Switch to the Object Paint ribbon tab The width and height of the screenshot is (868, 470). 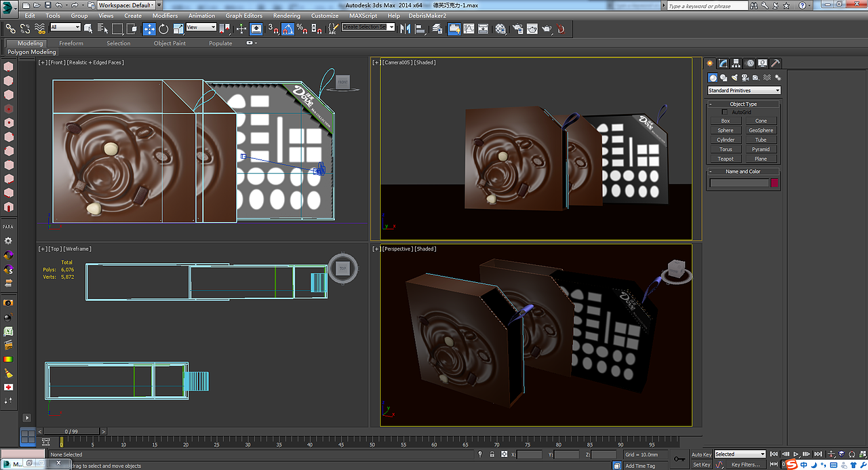[x=170, y=43]
